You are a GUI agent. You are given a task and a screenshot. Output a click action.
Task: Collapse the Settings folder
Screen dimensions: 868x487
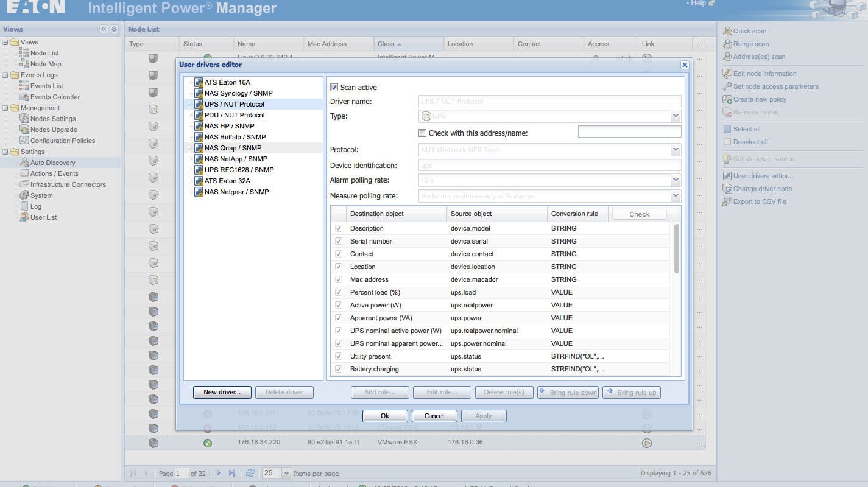tap(5, 152)
